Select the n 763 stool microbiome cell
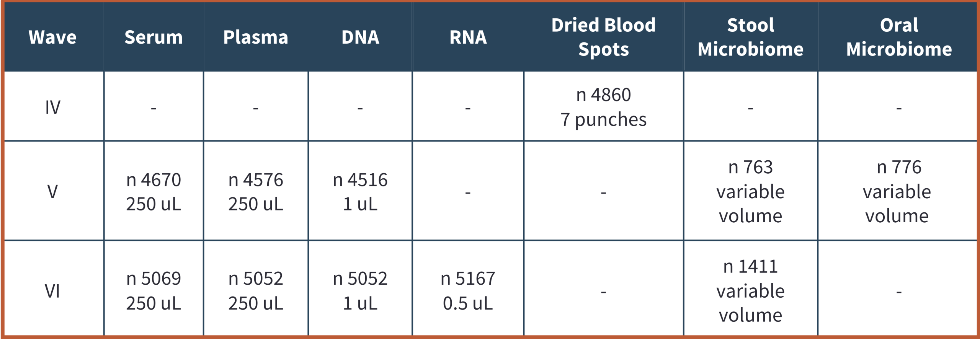This screenshot has width=980, height=339. coord(750,191)
